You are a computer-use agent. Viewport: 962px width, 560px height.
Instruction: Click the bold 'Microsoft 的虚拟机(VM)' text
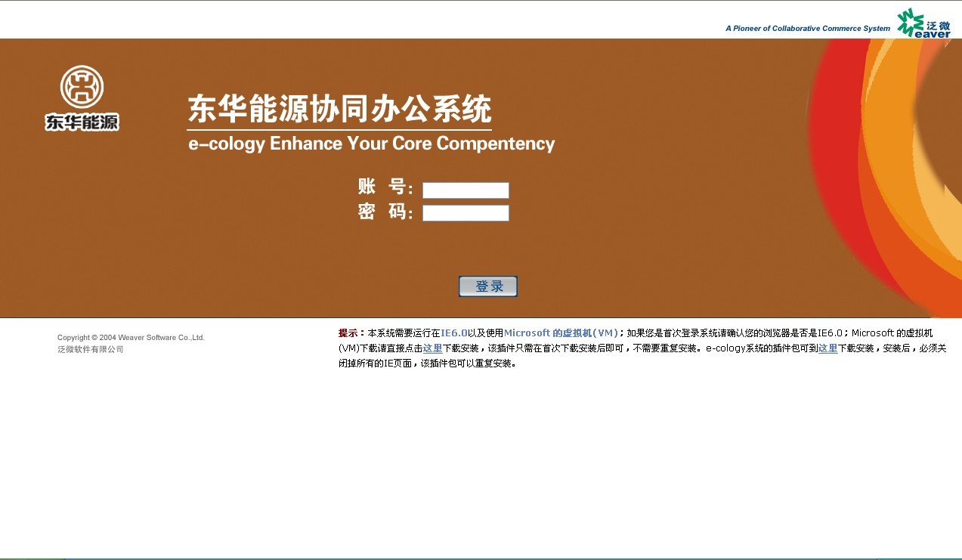click(561, 333)
